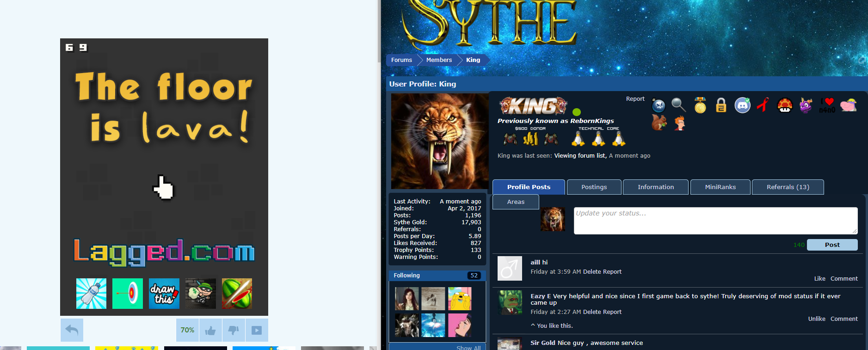Click the back arrow button under the game
The height and width of the screenshot is (350, 868).
[x=72, y=330]
